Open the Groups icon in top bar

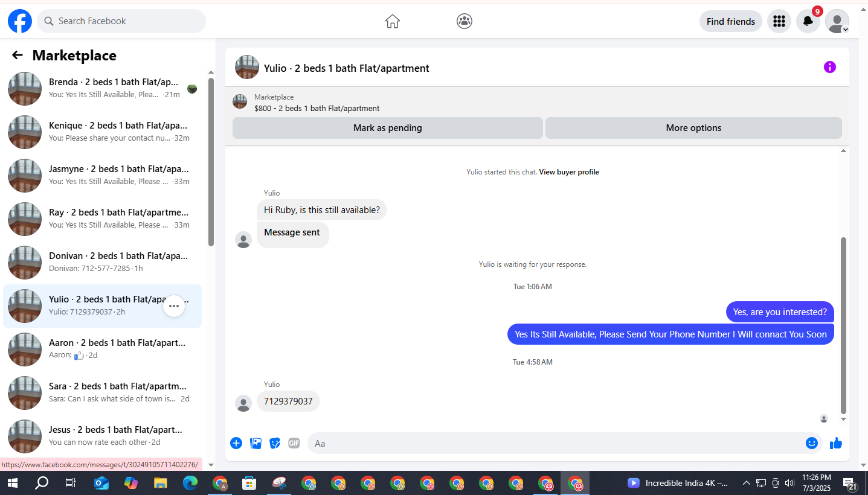[x=465, y=21]
